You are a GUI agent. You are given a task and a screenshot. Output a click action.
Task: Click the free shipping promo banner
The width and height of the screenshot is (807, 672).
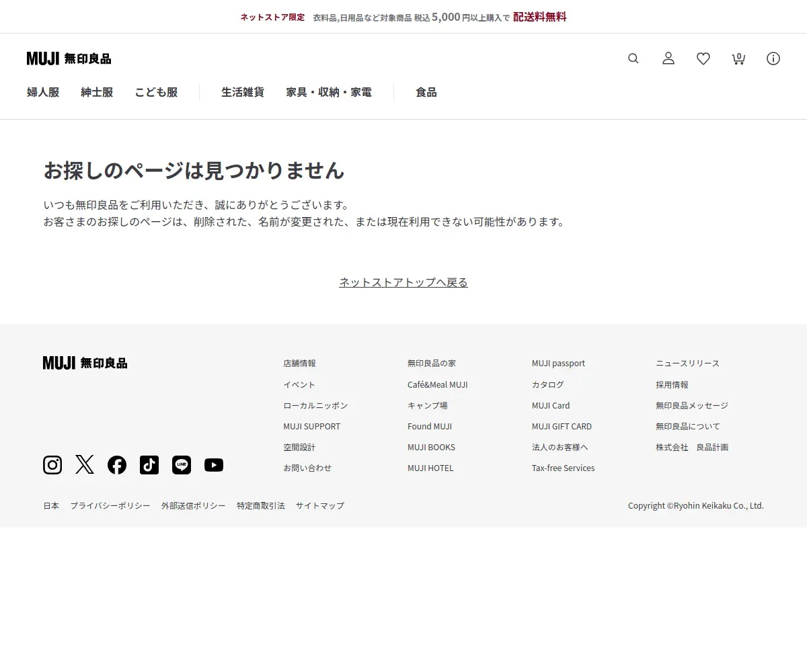click(x=403, y=17)
